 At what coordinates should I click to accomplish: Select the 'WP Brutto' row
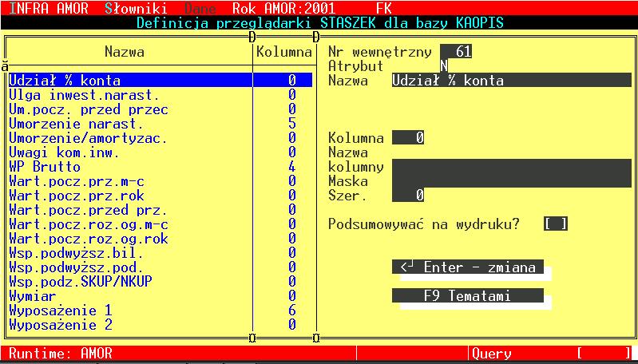tap(160, 166)
